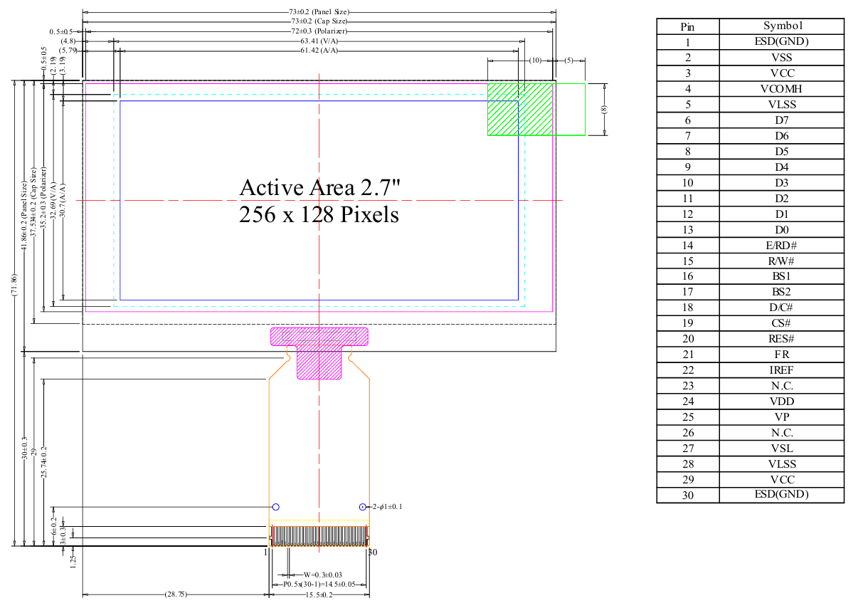Click the "P0.5x(30-1)=14.5±0.05" pitch label
Viewport: 868px width, 608px height.
click(x=319, y=585)
